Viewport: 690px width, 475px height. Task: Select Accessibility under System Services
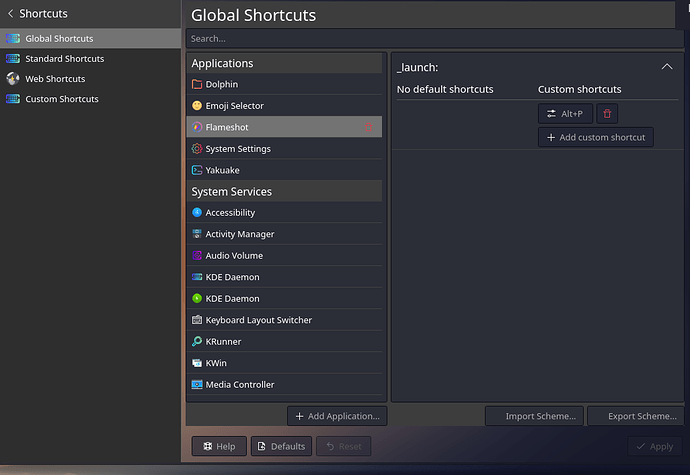(x=284, y=213)
